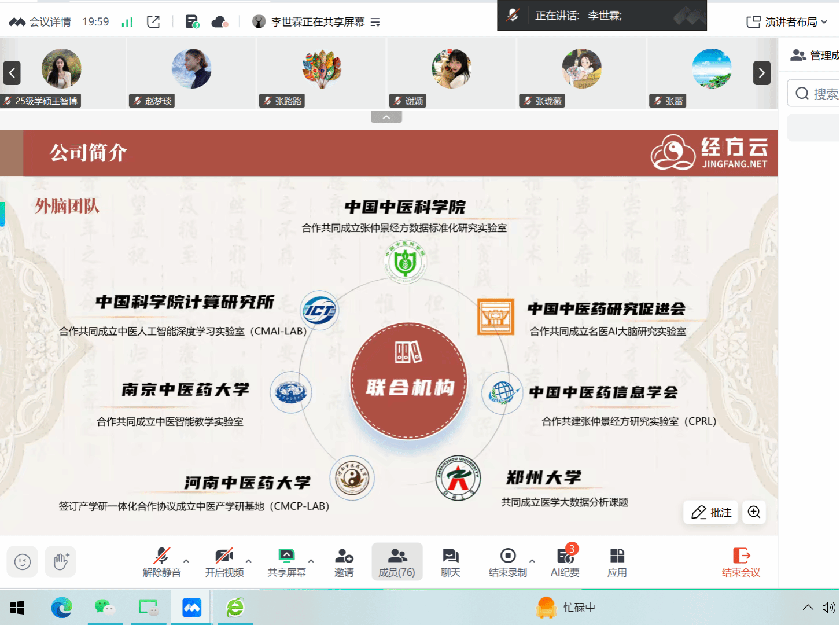Turn on camera with 开启视频
This screenshot has height=625, width=840.
tap(224, 562)
